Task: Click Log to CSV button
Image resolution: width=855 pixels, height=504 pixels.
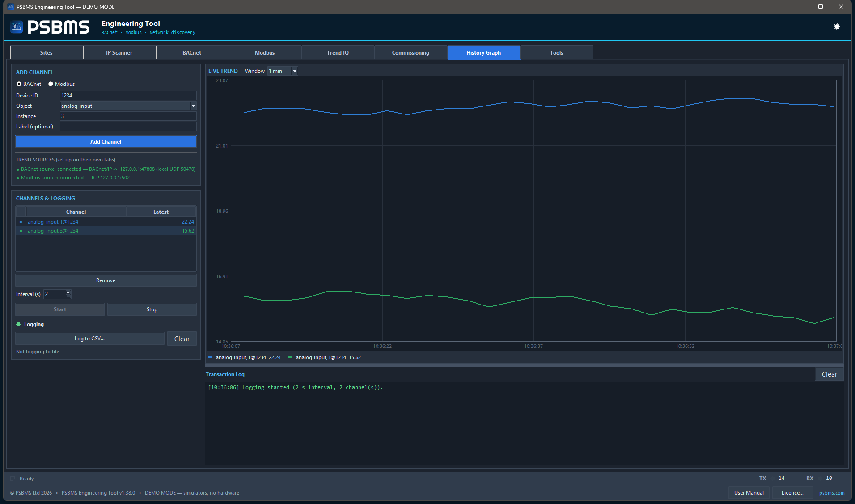Action: pyautogui.click(x=90, y=339)
